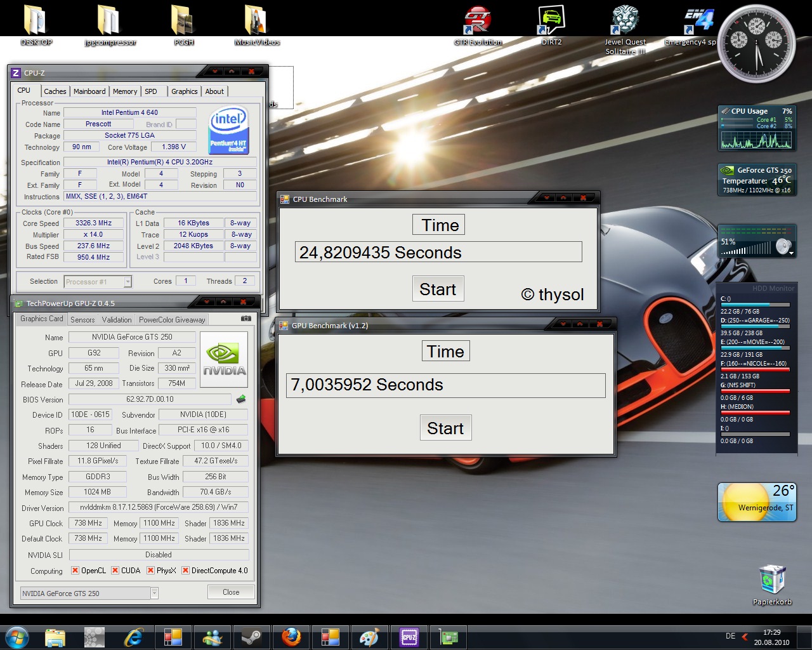Toggle the OpenCL checkbox in GPU-Z

(x=75, y=570)
